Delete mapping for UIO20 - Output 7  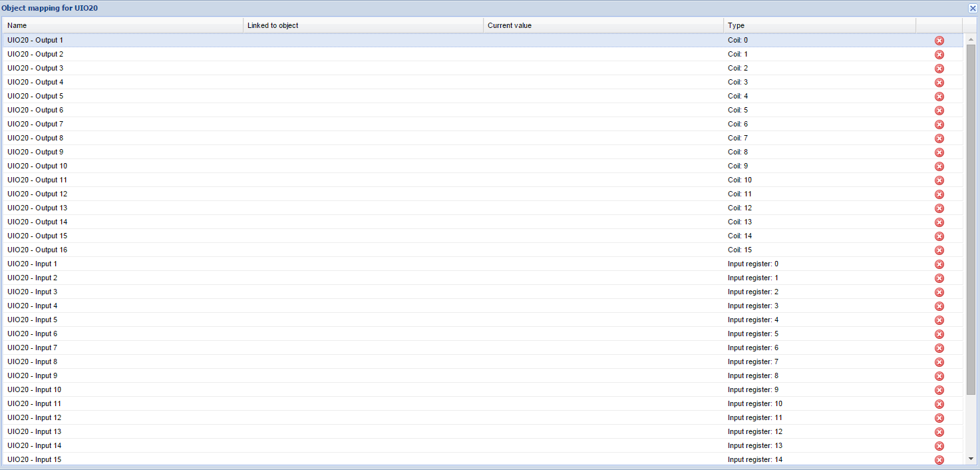(x=939, y=124)
